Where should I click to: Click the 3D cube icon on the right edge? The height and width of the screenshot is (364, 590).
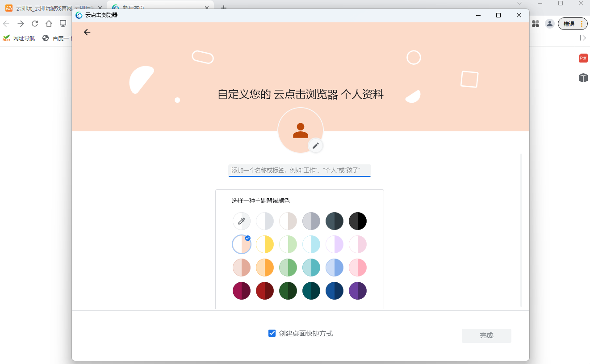click(583, 77)
